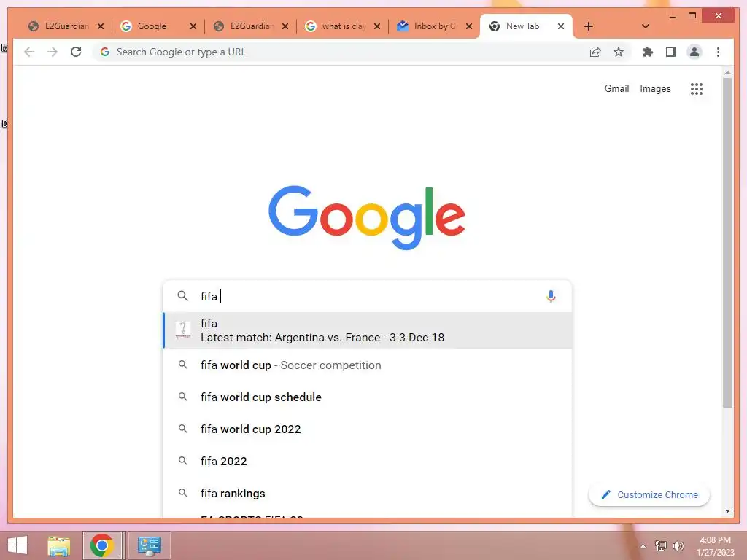Click the Chrome taskbar icon
This screenshot has width=747, height=560.
point(102,545)
